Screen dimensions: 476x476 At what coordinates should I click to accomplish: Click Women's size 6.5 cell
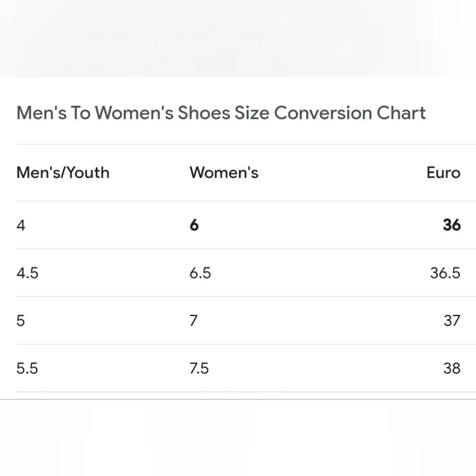pyautogui.click(x=200, y=273)
